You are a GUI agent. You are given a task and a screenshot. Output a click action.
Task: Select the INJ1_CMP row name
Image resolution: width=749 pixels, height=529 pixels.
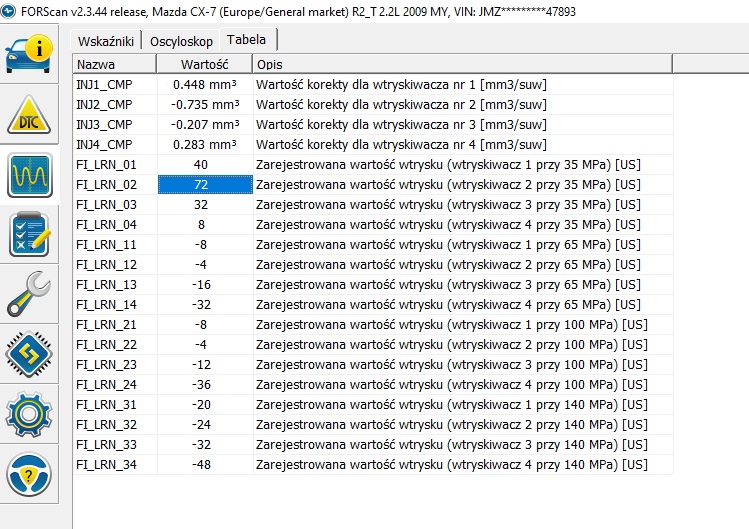(104, 84)
